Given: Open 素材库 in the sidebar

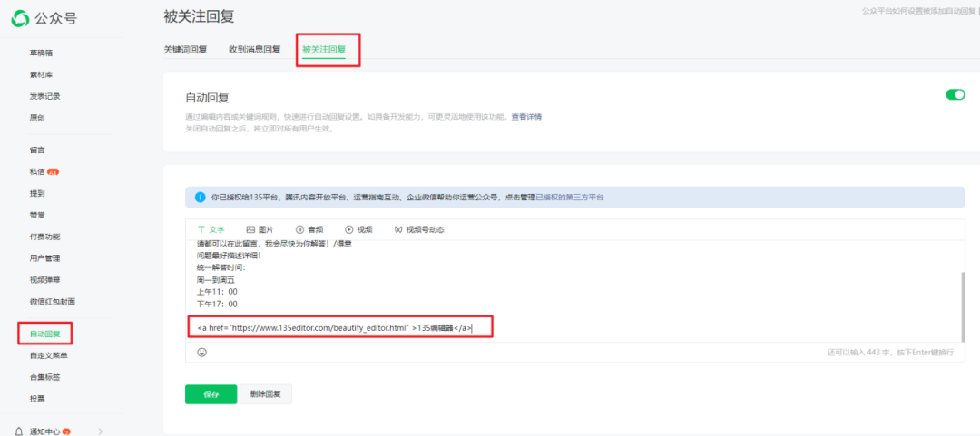Looking at the screenshot, I should point(41,75).
